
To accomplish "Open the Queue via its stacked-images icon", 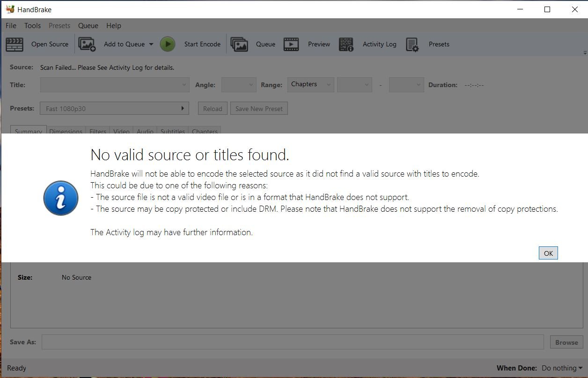I will tap(239, 44).
